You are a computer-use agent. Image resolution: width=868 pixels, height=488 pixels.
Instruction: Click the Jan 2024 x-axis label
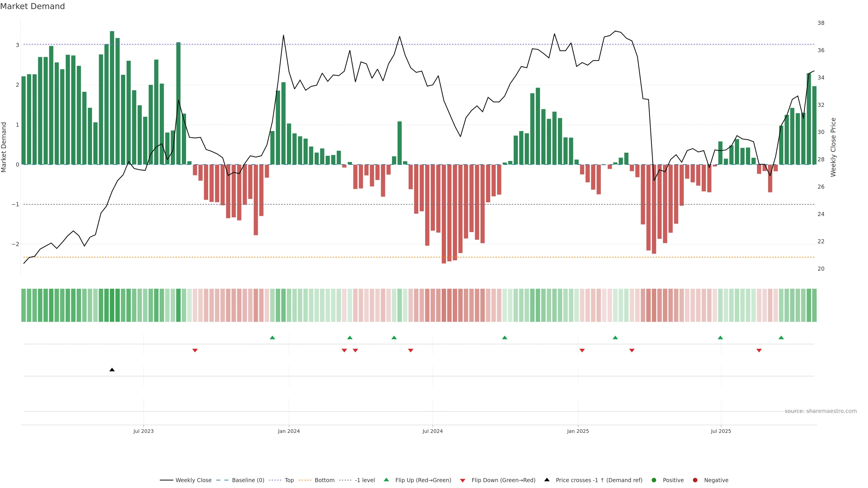pos(289,431)
